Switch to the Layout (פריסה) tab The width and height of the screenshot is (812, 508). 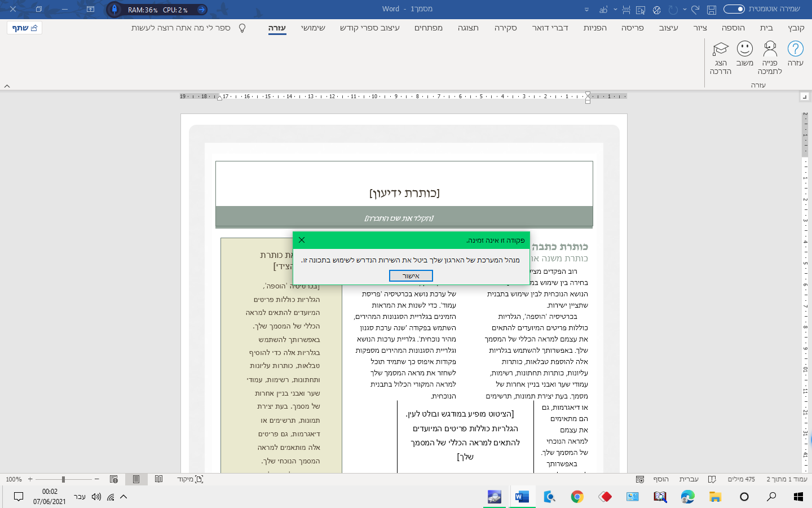pos(632,28)
